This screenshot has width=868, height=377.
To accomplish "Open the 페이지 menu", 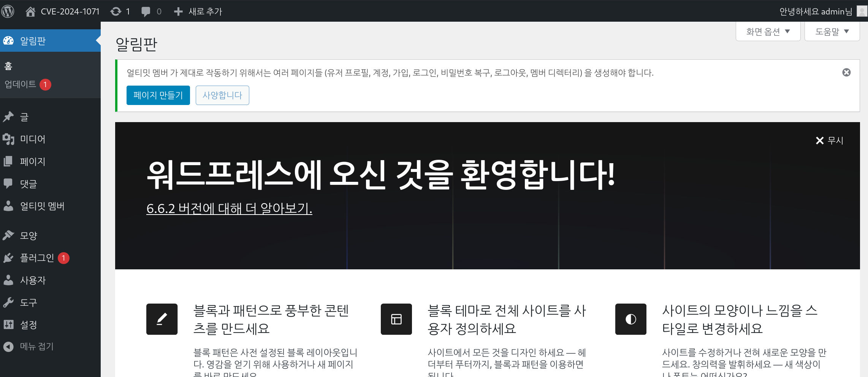I will [x=50, y=161].
